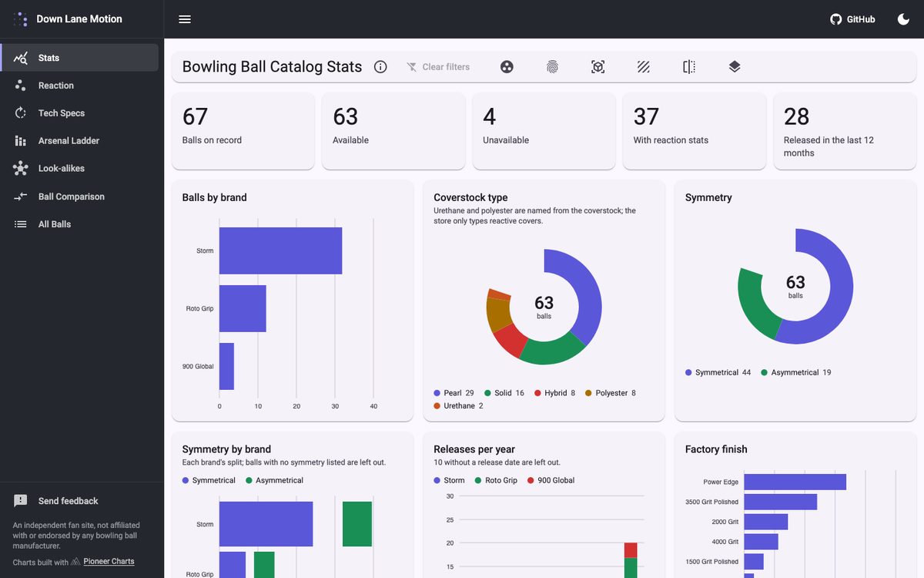Image resolution: width=924 pixels, height=578 pixels.
Task: Click the 900 Global bar in Balls by brand
Action: click(226, 366)
